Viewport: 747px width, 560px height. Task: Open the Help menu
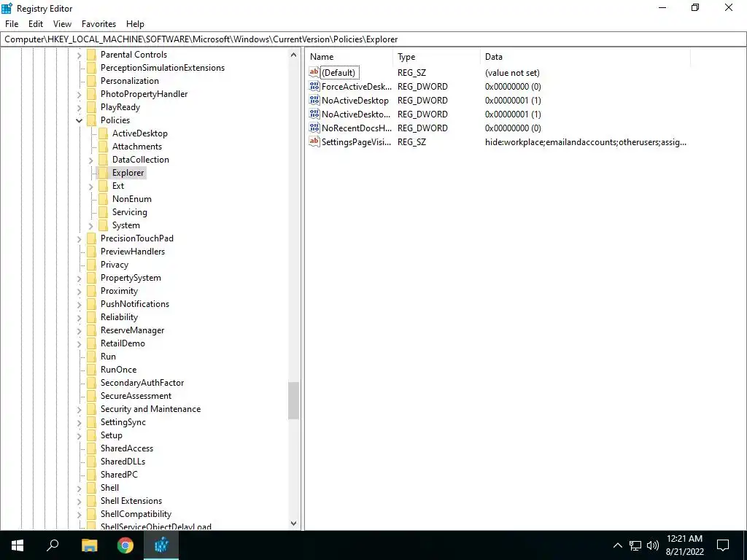click(x=135, y=24)
